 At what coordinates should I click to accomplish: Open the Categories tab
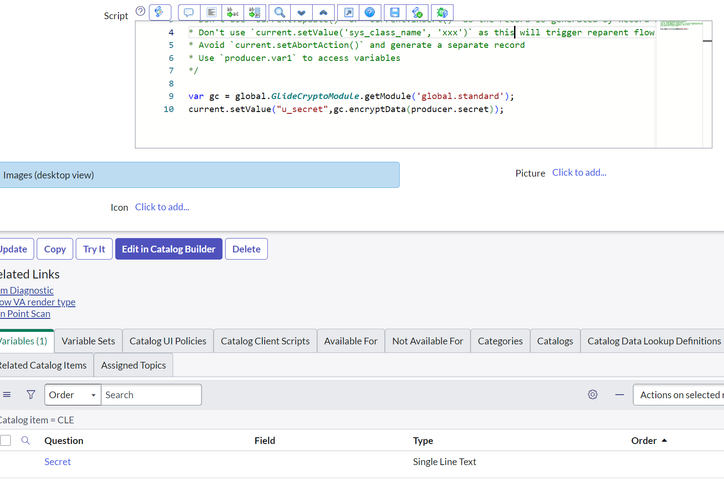tap(500, 341)
